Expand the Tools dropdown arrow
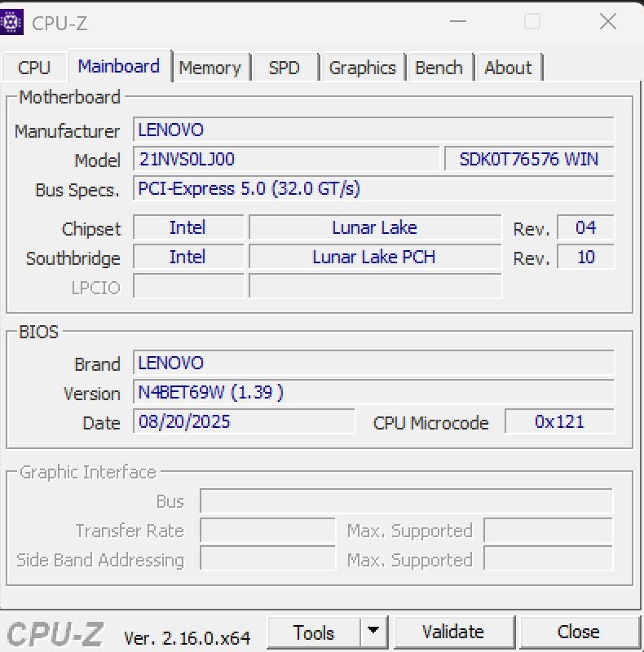644x652 pixels. pyautogui.click(x=373, y=632)
